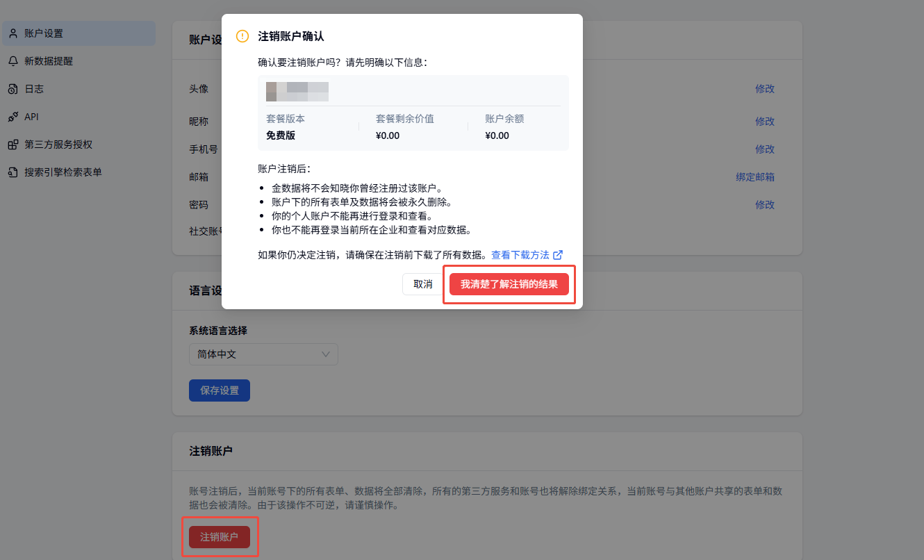This screenshot has width=924, height=560.
Task: Click 修改 in the 头像 row
Action: pyautogui.click(x=764, y=89)
